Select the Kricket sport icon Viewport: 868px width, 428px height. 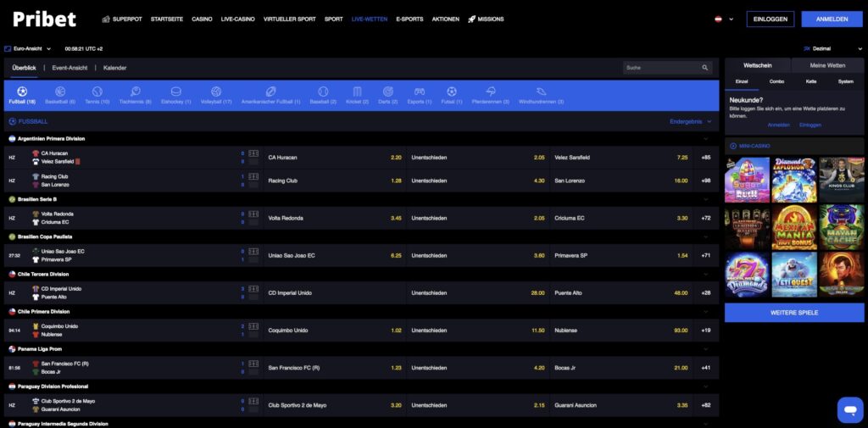pos(357,92)
